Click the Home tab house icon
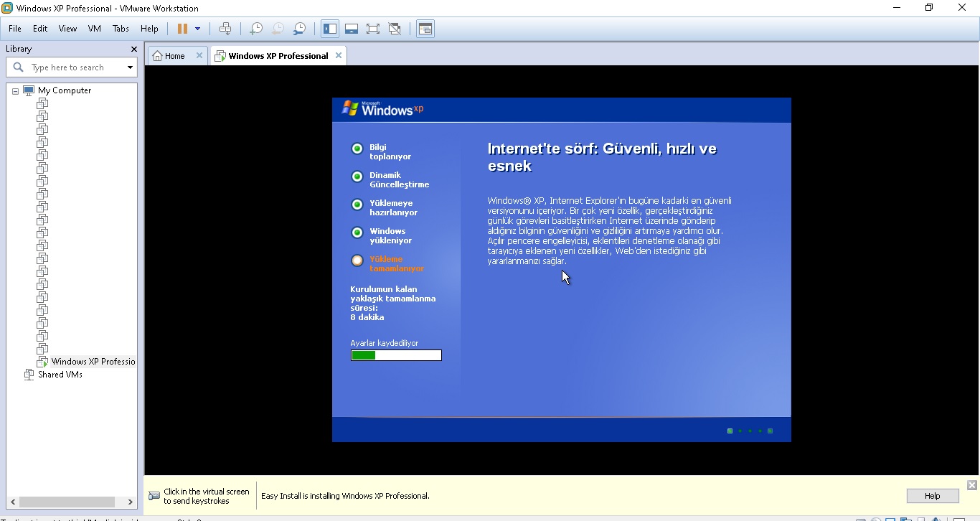The image size is (980, 521). (x=157, y=56)
